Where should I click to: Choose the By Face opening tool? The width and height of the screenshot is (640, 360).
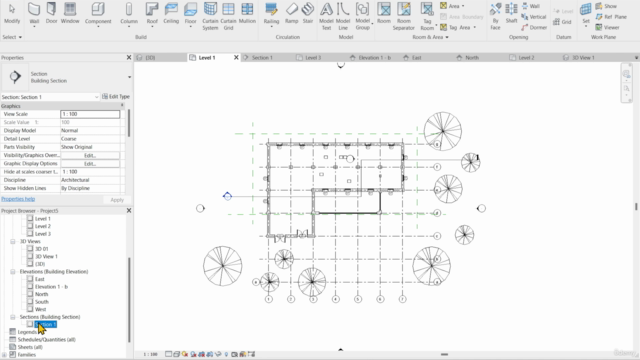495,16
